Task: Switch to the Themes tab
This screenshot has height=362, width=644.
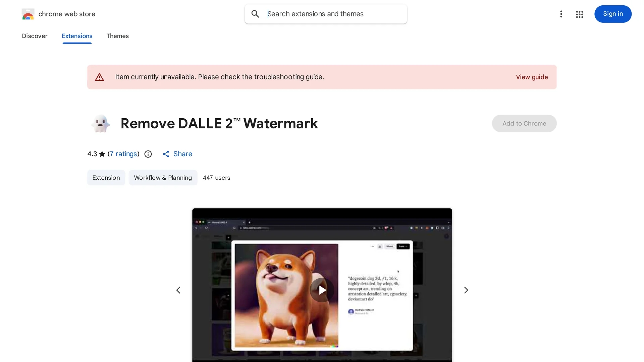Action: (x=117, y=36)
